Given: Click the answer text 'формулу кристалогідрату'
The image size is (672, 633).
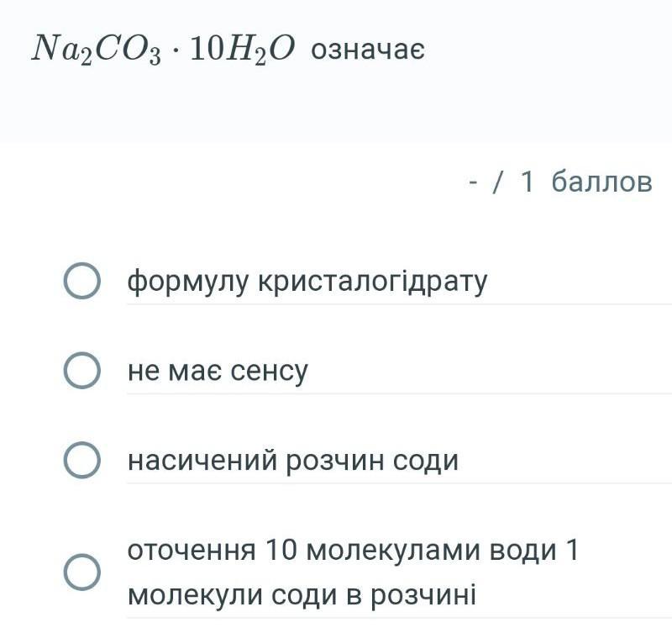Looking at the screenshot, I should (x=307, y=282).
